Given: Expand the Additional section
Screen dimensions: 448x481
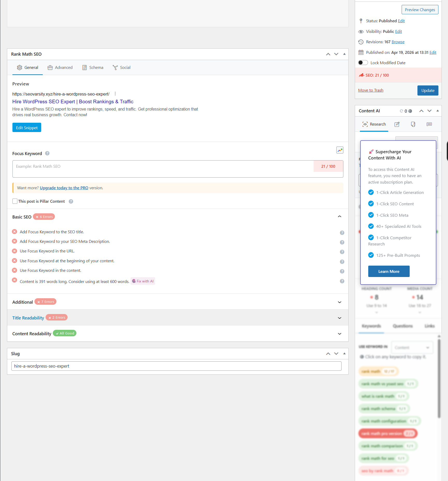Looking at the screenshot, I should pos(339,302).
